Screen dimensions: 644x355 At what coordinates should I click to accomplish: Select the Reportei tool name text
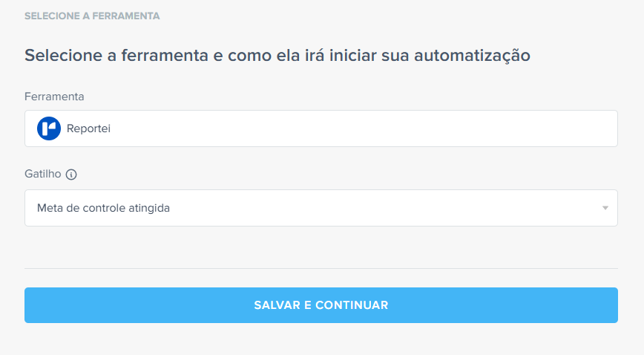point(89,128)
